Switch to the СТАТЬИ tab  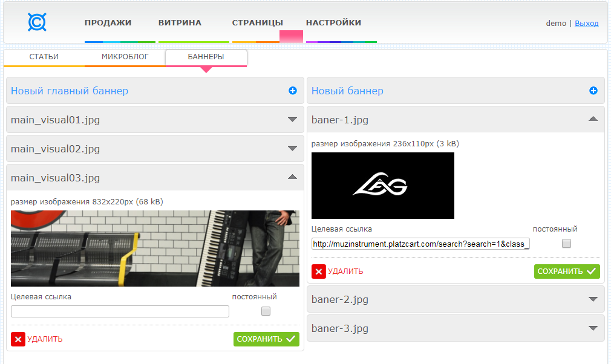[x=44, y=57]
